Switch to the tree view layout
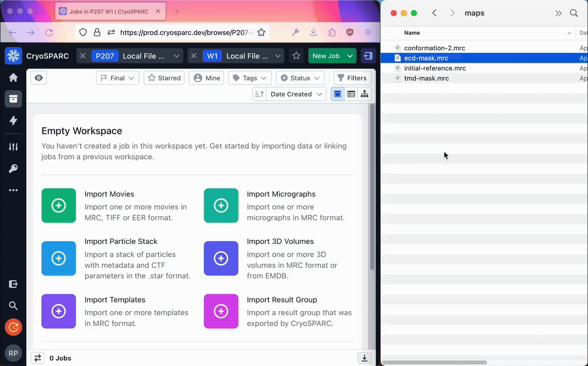The width and height of the screenshot is (588, 366). click(365, 94)
